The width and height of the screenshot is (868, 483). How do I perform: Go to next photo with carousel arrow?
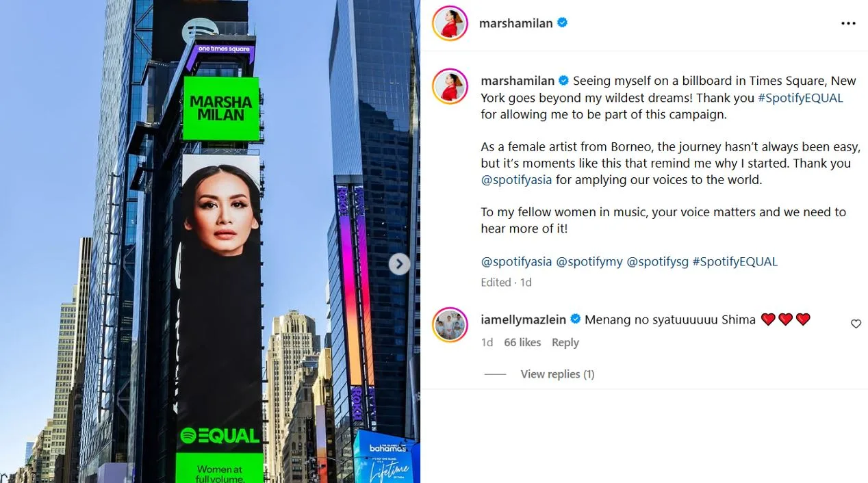[x=399, y=264]
